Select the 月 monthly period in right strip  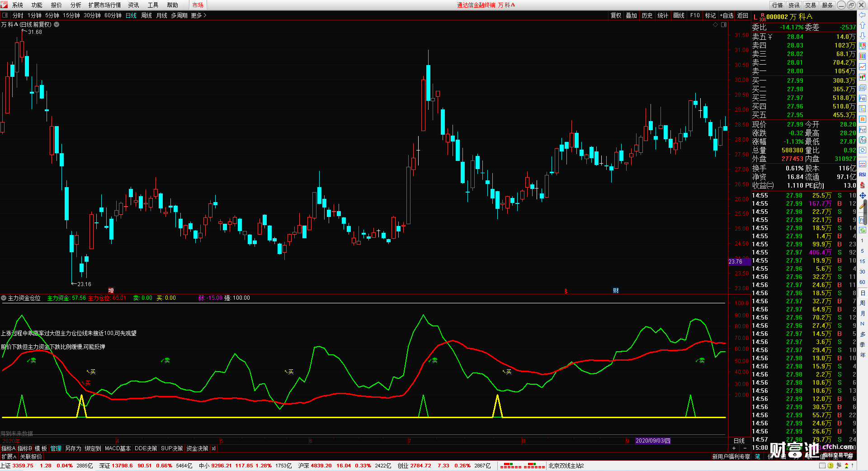click(x=862, y=313)
